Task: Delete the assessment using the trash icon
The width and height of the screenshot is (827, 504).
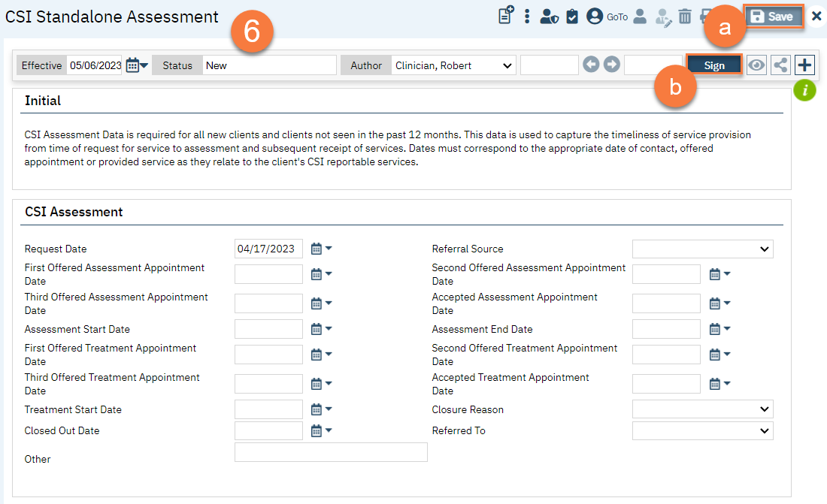Action: pos(685,16)
